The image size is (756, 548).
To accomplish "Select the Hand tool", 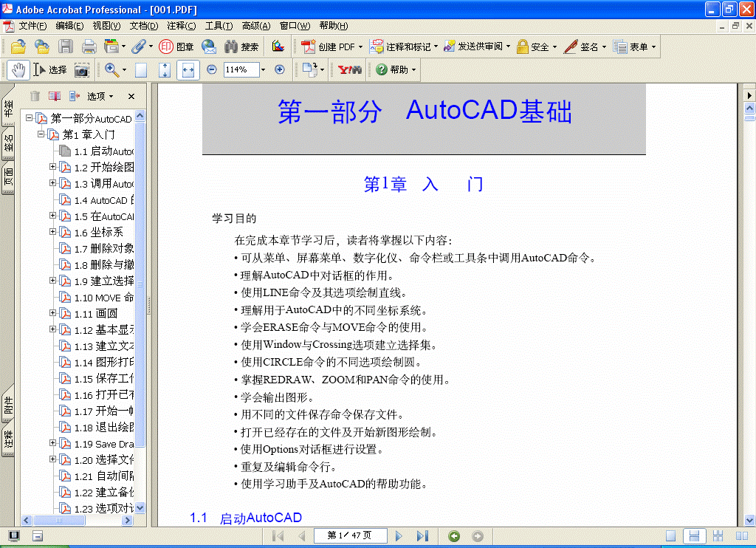I will pyautogui.click(x=18, y=69).
